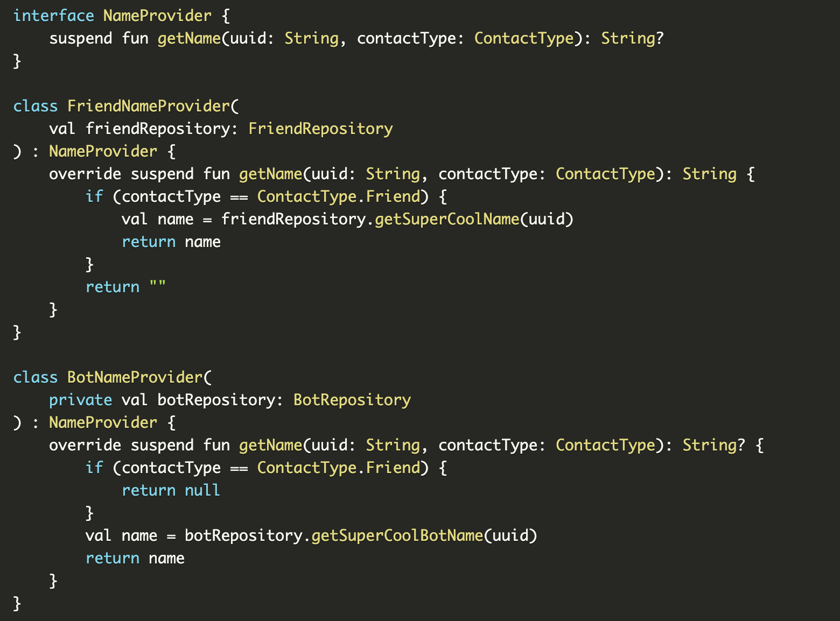Select the getName function declaration in NameProvider
Image resolution: width=840 pixels, height=621 pixels.
click(x=190, y=38)
